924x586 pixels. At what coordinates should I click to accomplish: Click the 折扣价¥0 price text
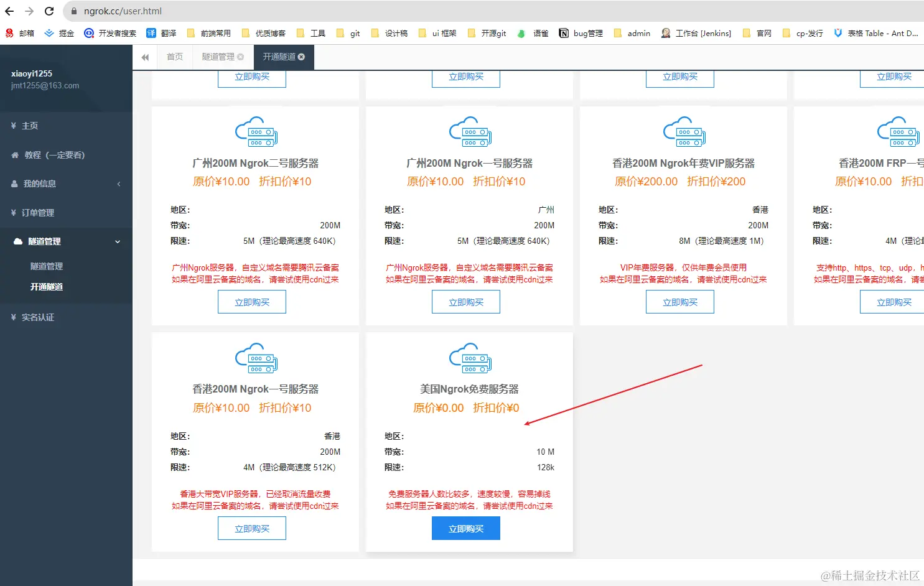point(496,408)
